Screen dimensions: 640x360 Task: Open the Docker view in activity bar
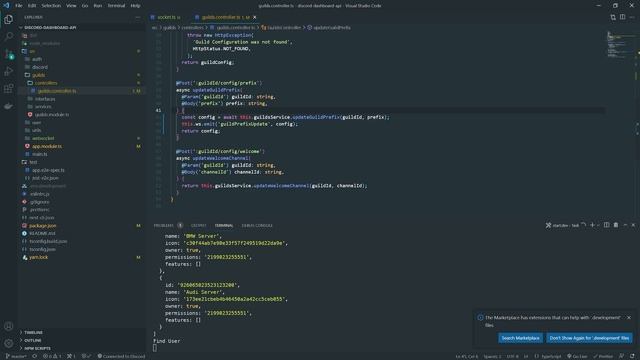[x=9, y=106]
